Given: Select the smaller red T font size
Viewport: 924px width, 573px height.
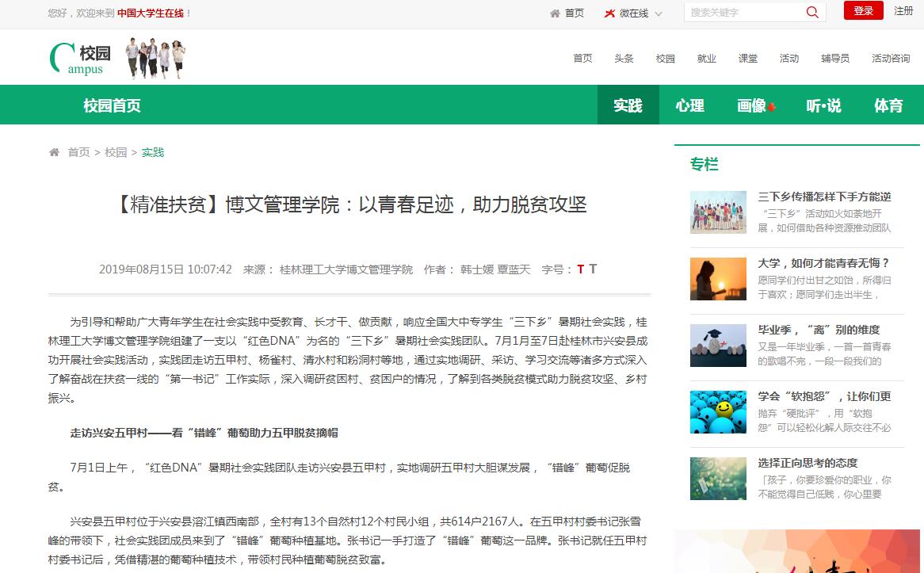Looking at the screenshot, I should click(x=580, y=269).
